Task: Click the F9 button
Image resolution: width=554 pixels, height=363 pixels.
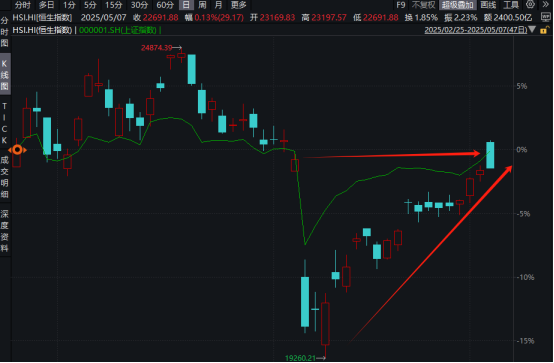Action: (x=401, y=5)
